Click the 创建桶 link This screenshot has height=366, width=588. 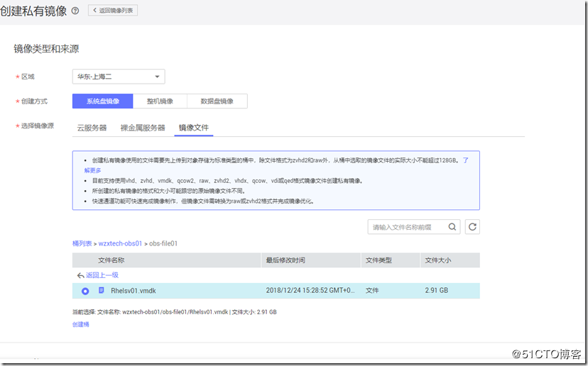click(81, 324)
